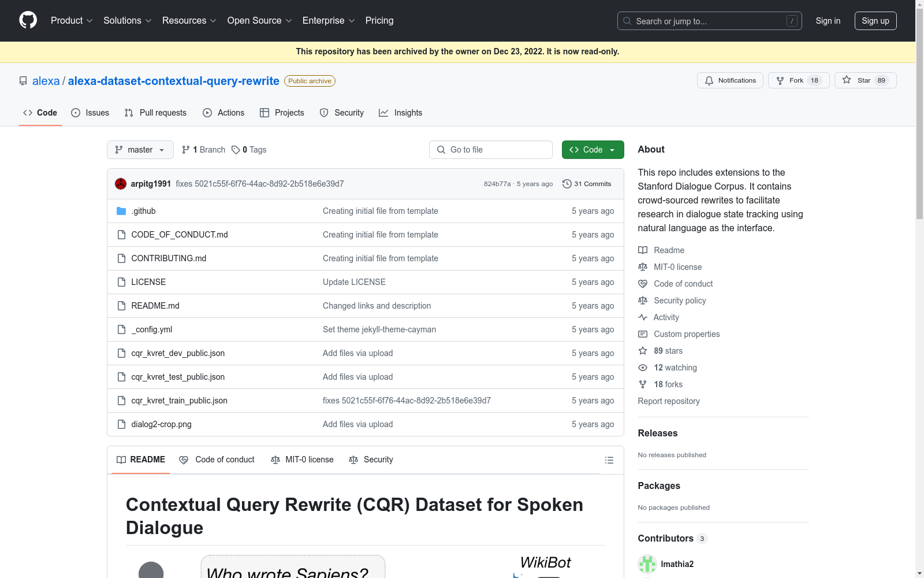Click the Custom properties icon
The height and width of the screenshot is (578, 924).
(x=643, y=334)
